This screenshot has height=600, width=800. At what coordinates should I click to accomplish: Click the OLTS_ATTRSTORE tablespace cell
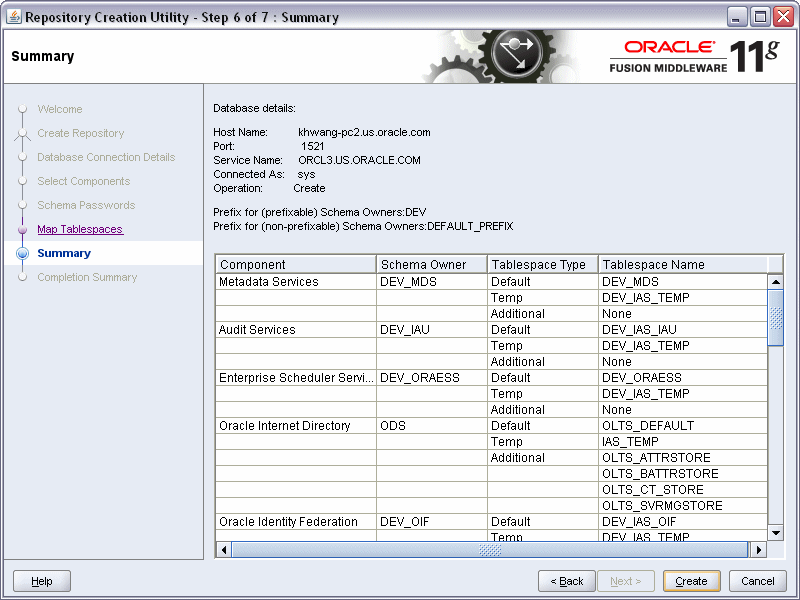[x=683, y=458]
